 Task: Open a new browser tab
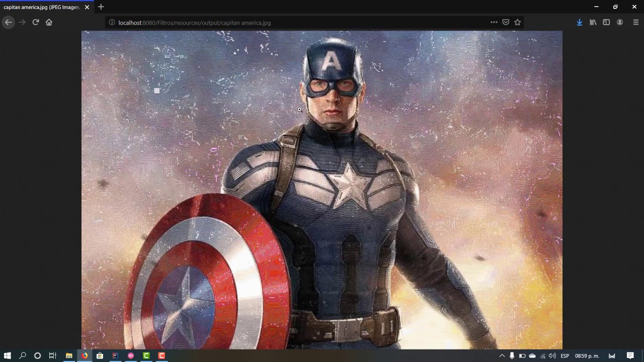coord(101,7)
